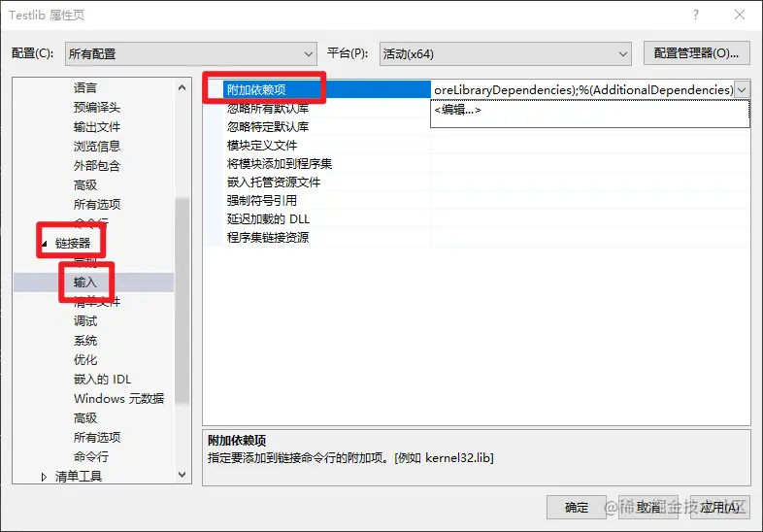Select the 延迟加载的 DLL property row
Image resolution: width=763 pixels, height=532 pixels.
477,219
